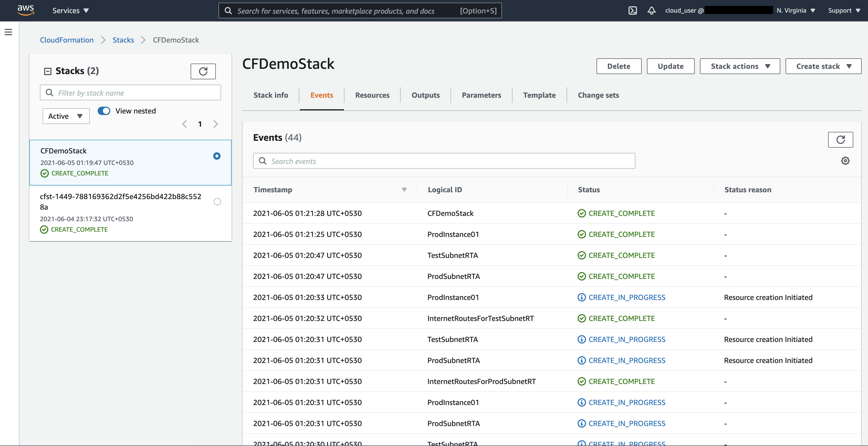868x446 pixels.
Task: Switch to the Change sets tab
Action: pos(598,95)
